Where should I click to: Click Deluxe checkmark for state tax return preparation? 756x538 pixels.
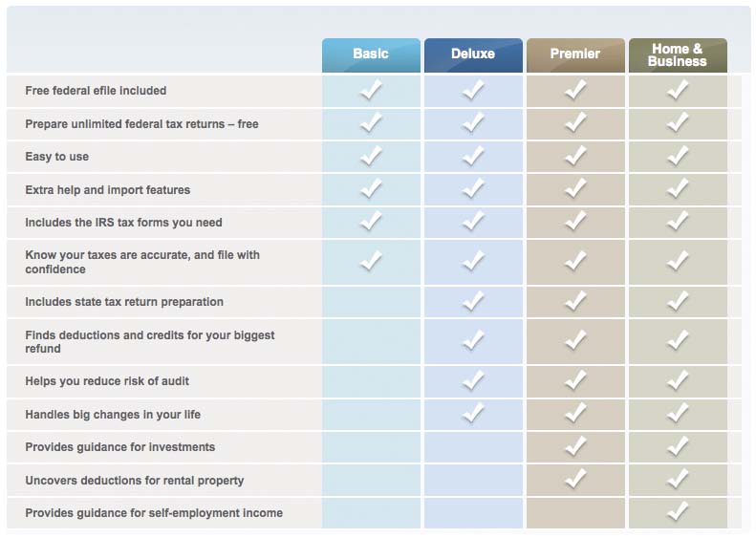coord(473,302)
